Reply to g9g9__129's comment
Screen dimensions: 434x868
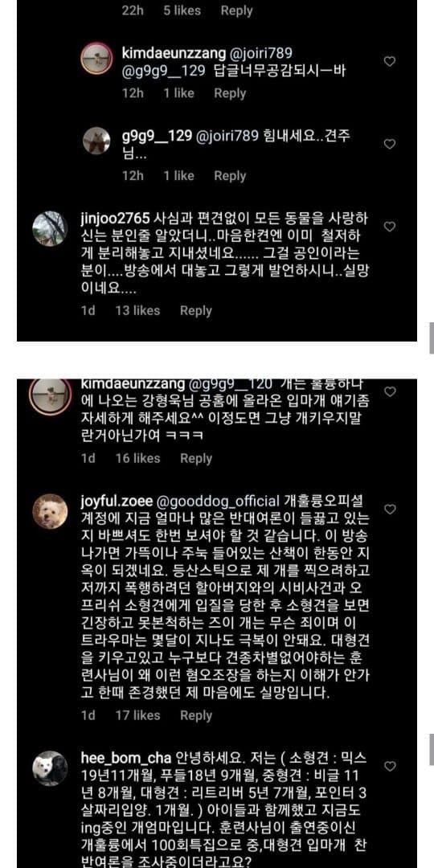pyautogui.click(x=230, y=175)
